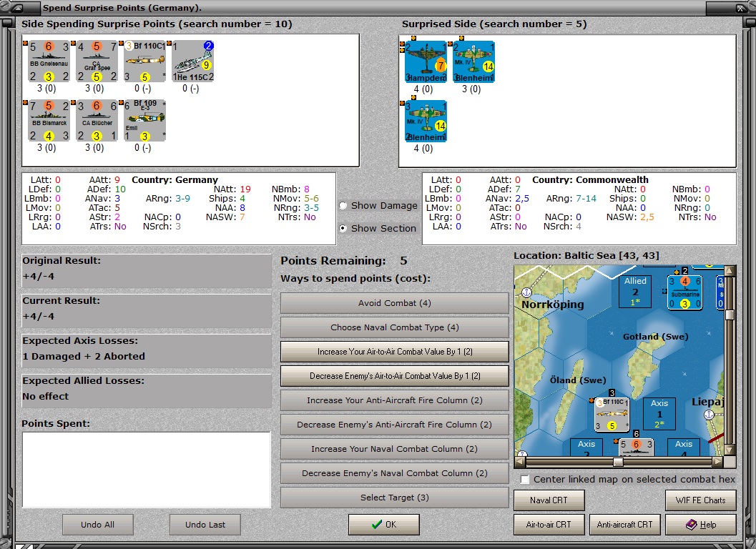Choose Avoid Combat (4) option

pos(394,303)
